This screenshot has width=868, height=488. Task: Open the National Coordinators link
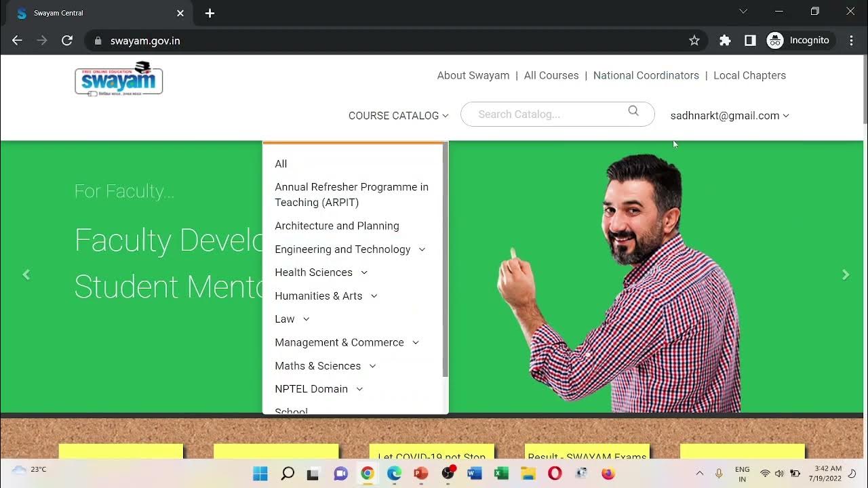pyautogui.click(x=646, y=75)
